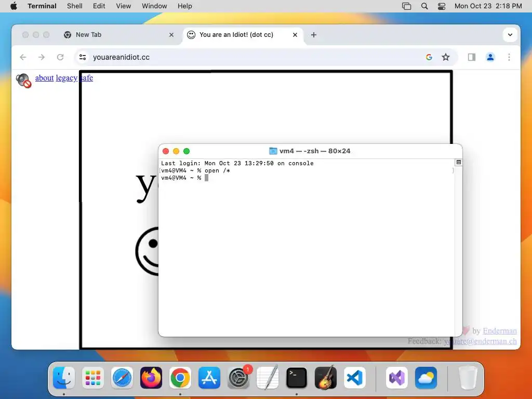532x399 pixels.
Task: Click the Google icon in address bar
Action: pyautogui.click(x=429, y=57)
